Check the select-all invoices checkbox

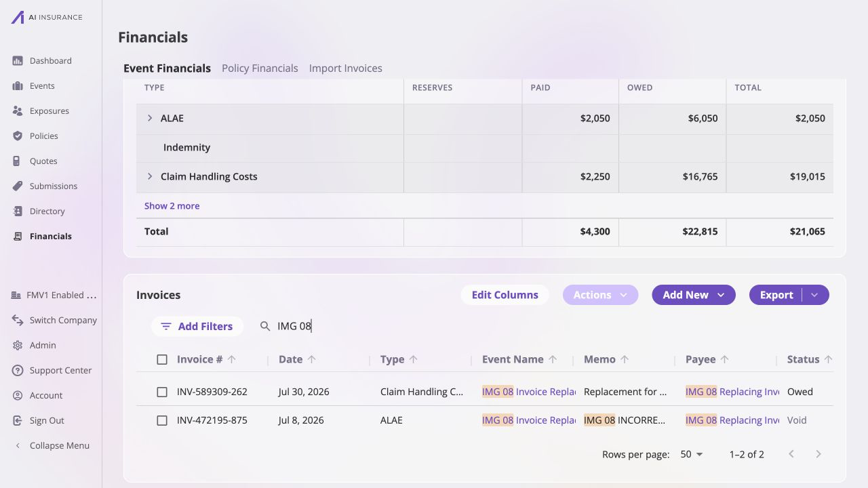tap(162, 360)
